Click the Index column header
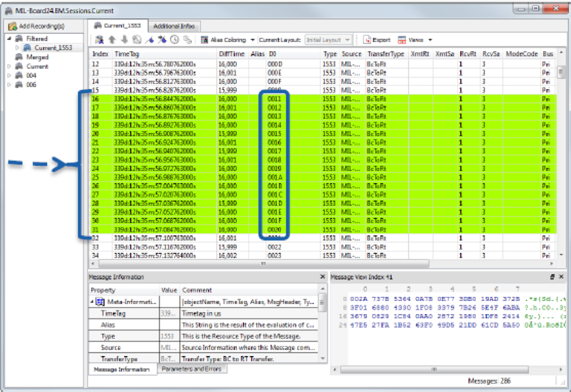The height and width of the screenshot is (392, 571). tap(100, 54)
